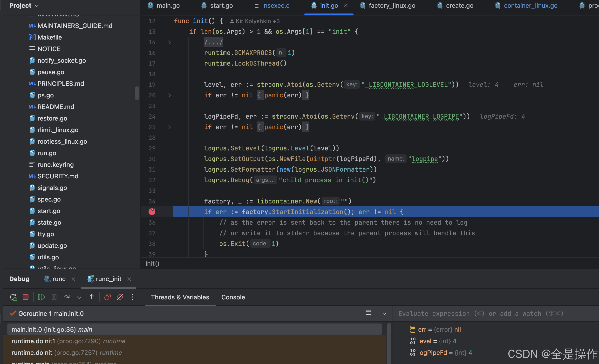
Task: Click the Rerun debug session icon
Action: coord(13,297)
